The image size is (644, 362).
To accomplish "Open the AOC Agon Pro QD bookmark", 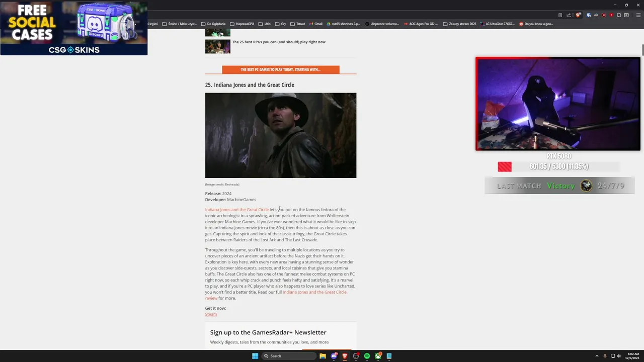I will (421, 24).
